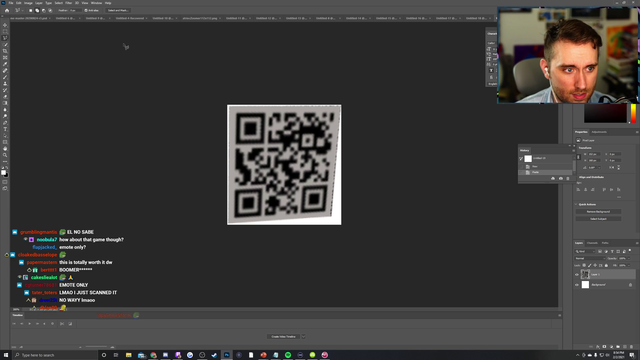
Task: Pick a color in the color field
Action: (x=605, y=113)
